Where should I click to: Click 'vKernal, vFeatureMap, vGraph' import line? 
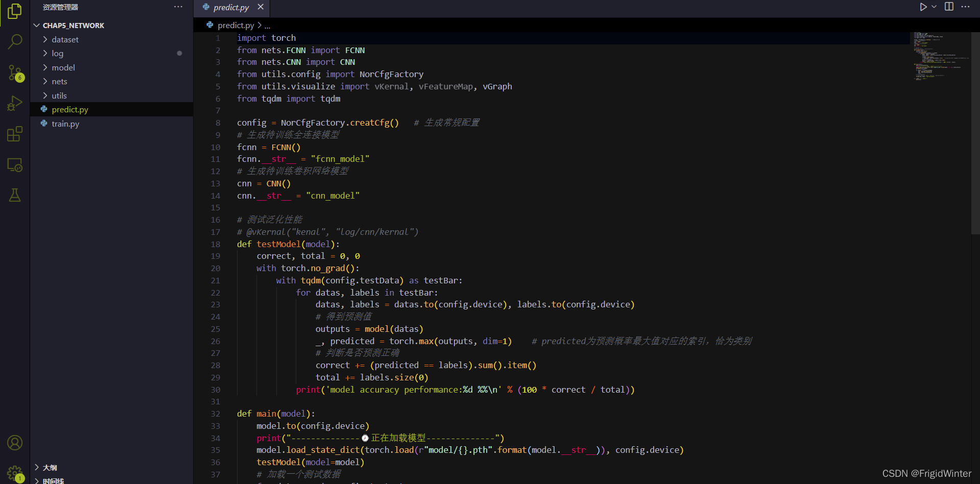pyautogui.click(x=443, y=86)
